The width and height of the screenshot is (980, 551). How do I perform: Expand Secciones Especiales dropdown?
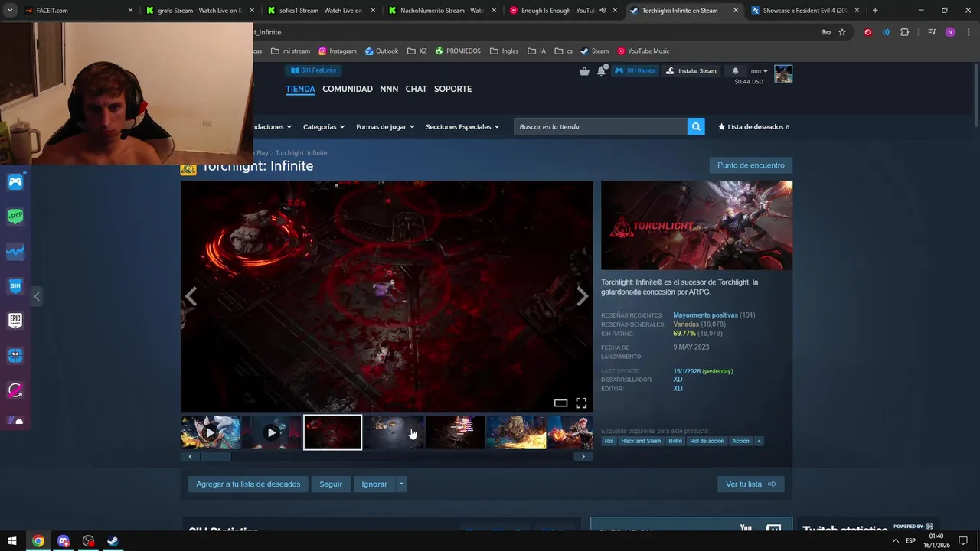point(462,127)
